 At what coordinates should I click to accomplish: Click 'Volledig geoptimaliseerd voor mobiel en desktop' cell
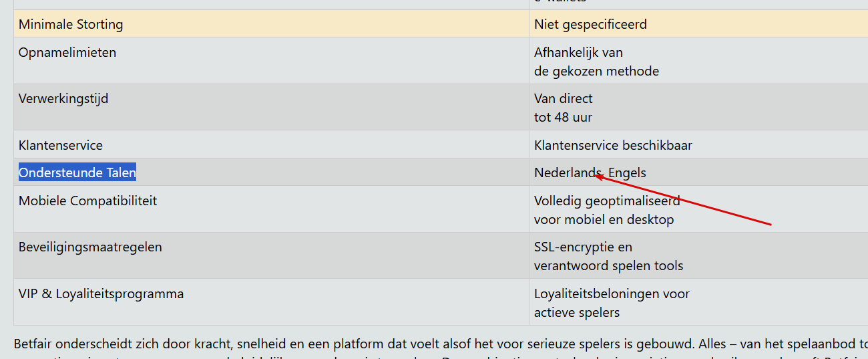[607, 210]
